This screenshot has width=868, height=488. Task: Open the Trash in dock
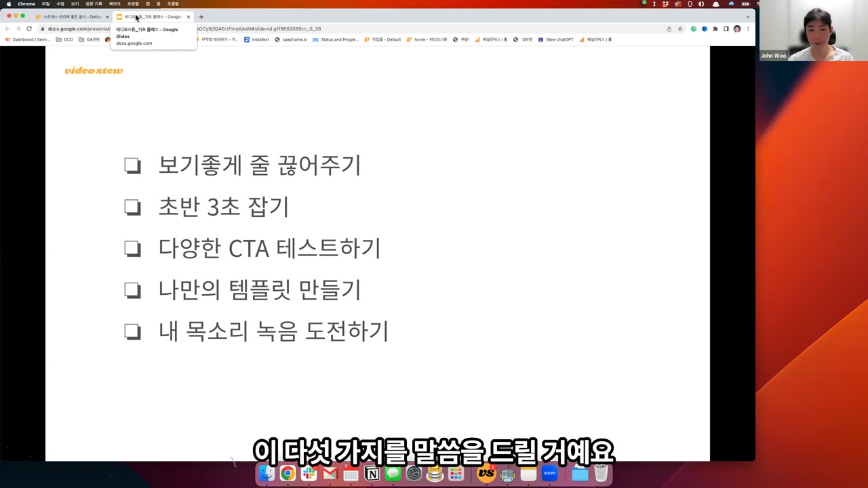coord(601,473)
